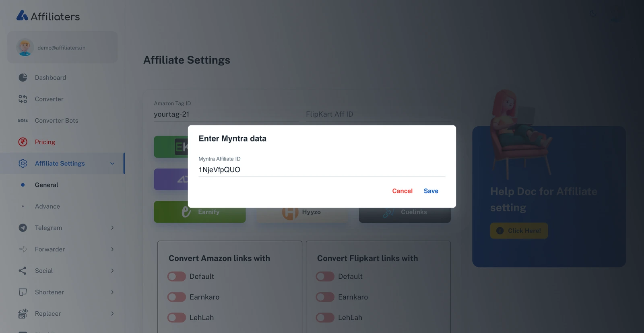Click the Converter swap icon

pos(23,99)
